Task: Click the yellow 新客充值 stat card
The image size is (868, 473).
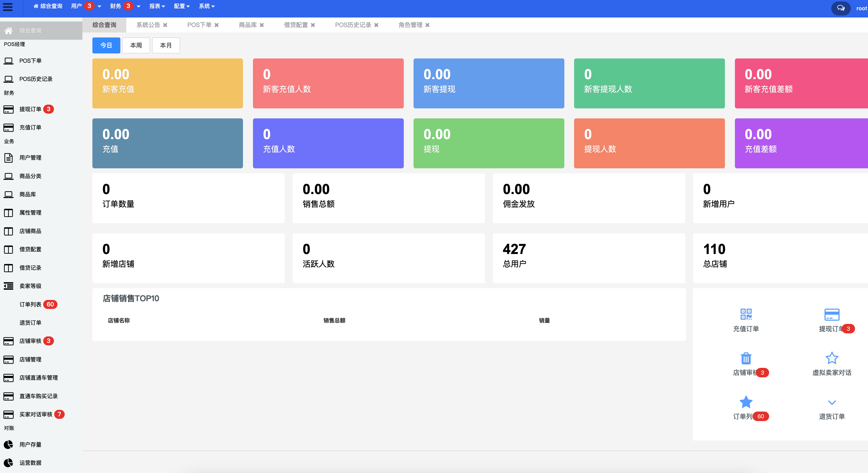Action: click(168, 83)
